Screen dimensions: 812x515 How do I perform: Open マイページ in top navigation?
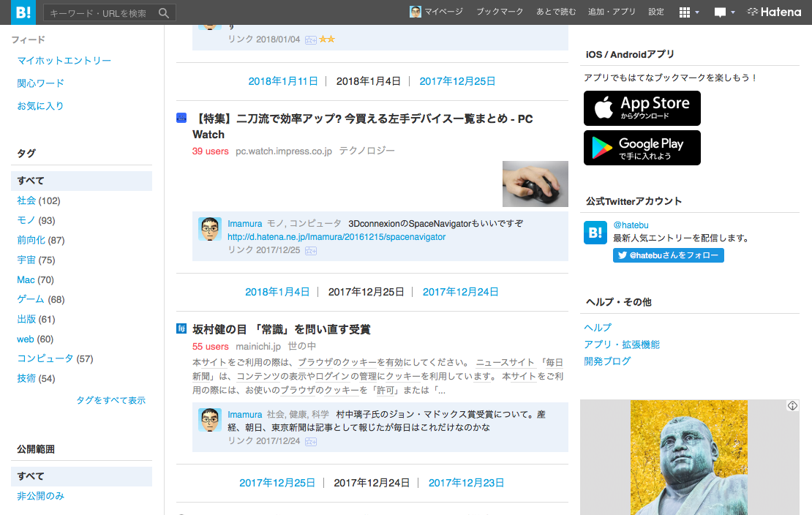pos(443,12)
